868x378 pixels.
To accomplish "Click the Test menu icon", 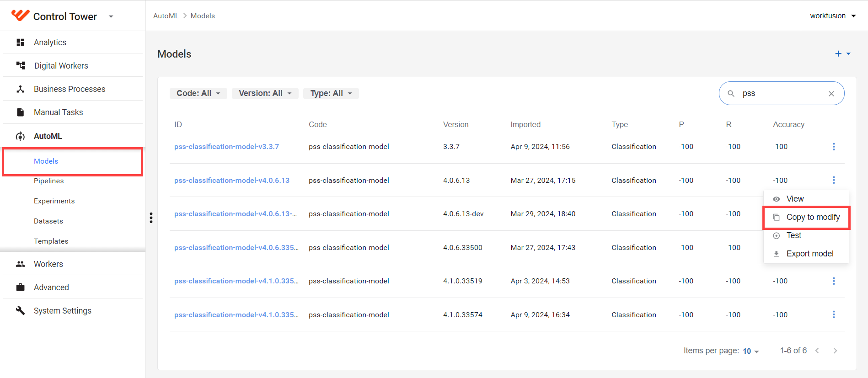I will (777, 236).
